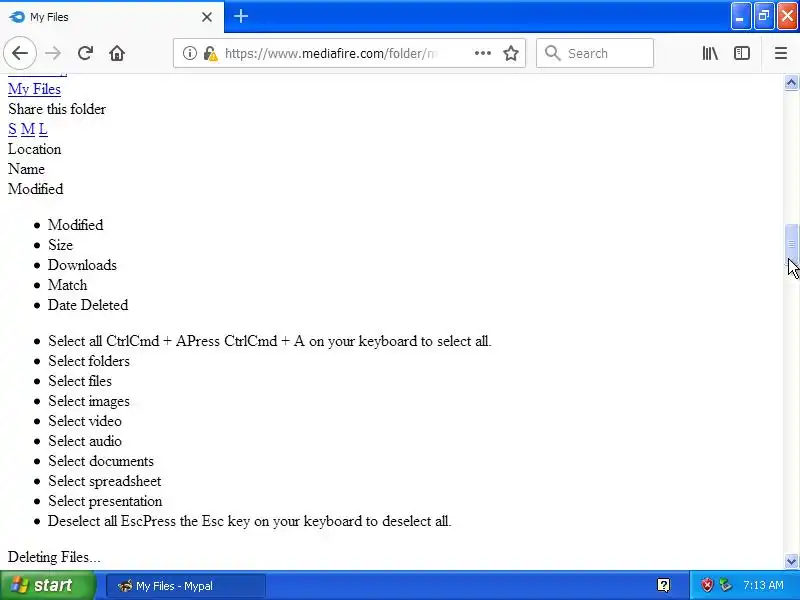The height and width of the screenshot is (600, 800).
Task: Open the browser home page icon
Action: [x=117, y=53]
